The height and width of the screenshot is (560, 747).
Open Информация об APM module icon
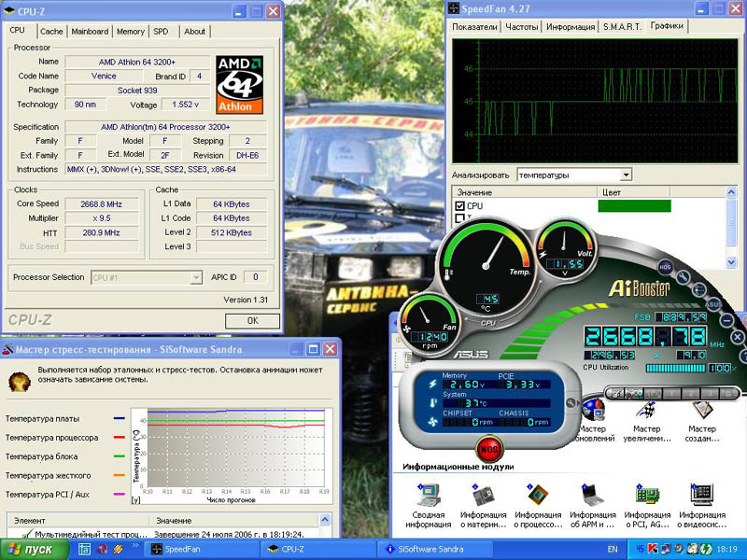tap(593, 506)
